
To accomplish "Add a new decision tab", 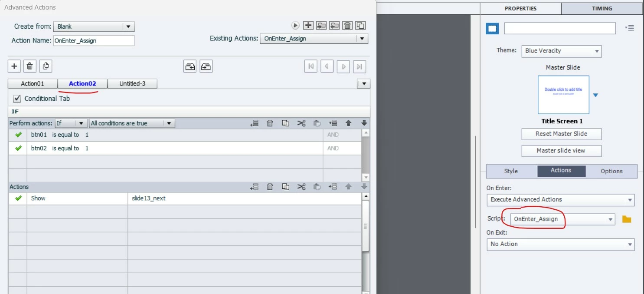I will pyautogui.click(x=14, y=66).
